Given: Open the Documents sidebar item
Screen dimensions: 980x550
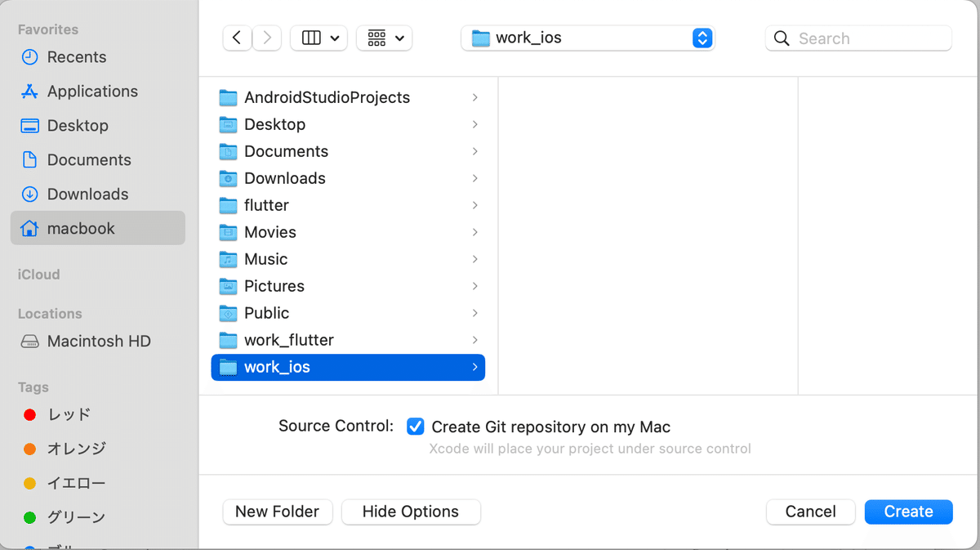Looking at the screenshot, I should tap(85, 159).
